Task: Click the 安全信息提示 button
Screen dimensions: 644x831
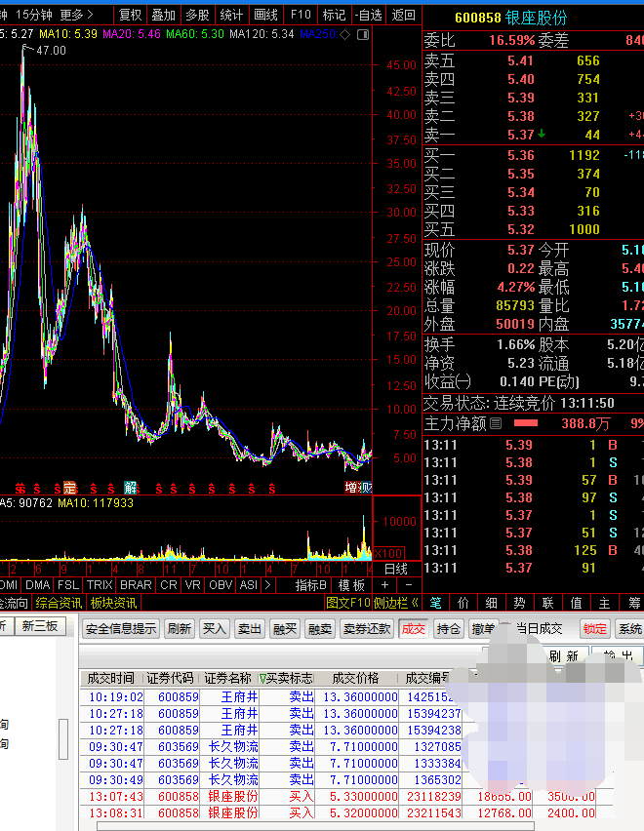Action: click(121, 629)
